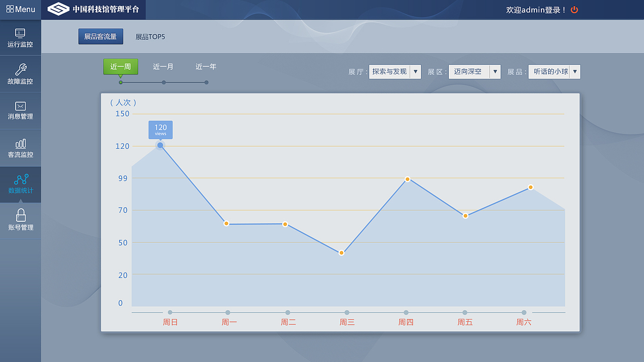The width and height of the screenshot is (644, 362).
Task: Click the 周四 data point on the line
Action: [x=408, y=179]
